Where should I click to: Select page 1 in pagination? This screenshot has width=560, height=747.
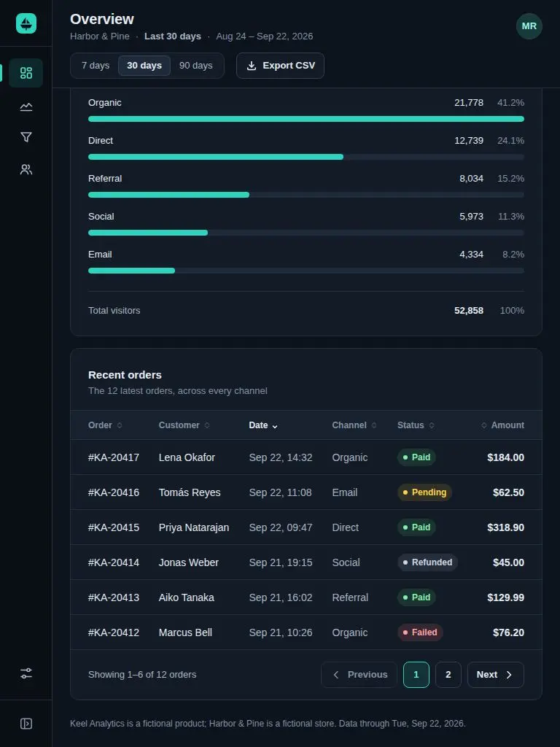[416, 675]
